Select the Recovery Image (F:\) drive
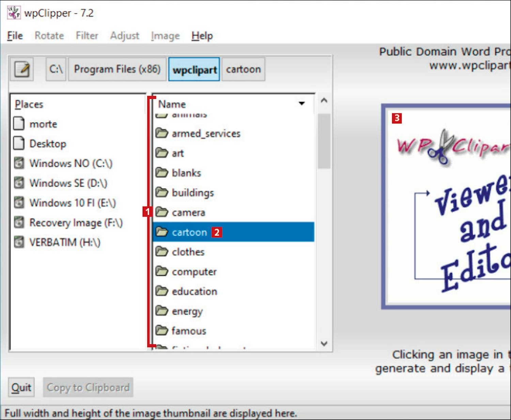 pyautogui.click(x=76, y=223)
